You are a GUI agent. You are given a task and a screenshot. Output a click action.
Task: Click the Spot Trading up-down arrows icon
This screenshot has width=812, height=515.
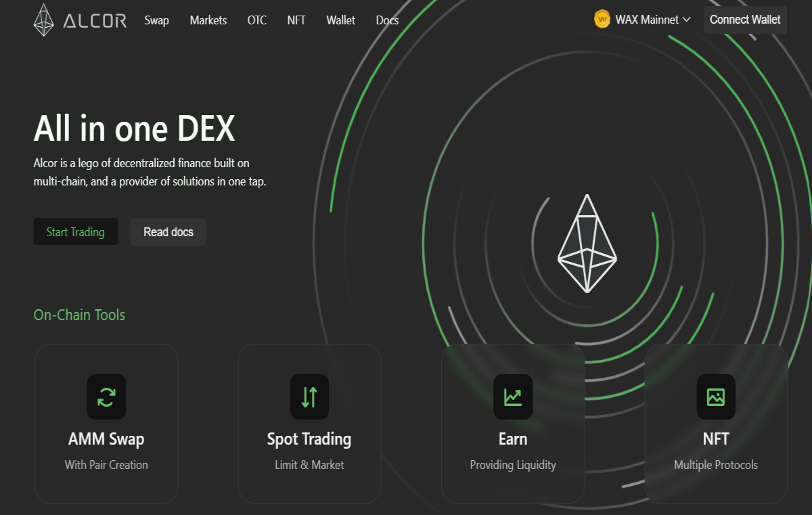[309, 397]
